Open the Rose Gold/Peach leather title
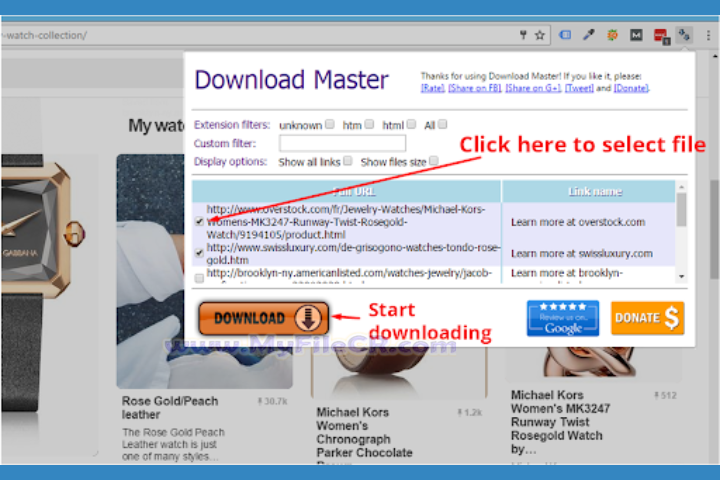The width and height of the screenshot is (720, 480). 170,407
